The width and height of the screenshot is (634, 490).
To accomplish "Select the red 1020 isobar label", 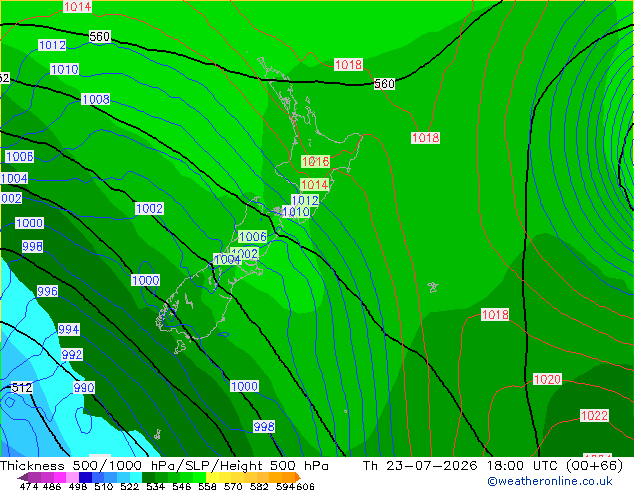I will pos(547,379).
